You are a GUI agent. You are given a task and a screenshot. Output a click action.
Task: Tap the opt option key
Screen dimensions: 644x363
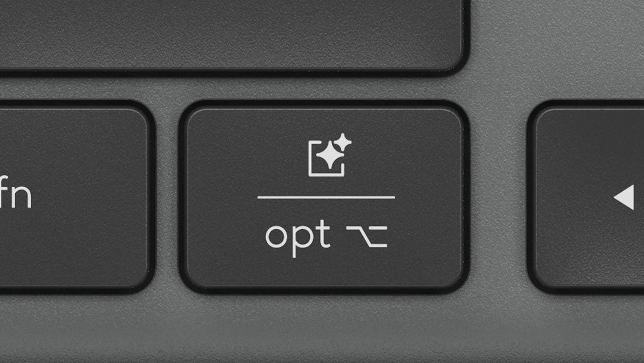point(324,198)
